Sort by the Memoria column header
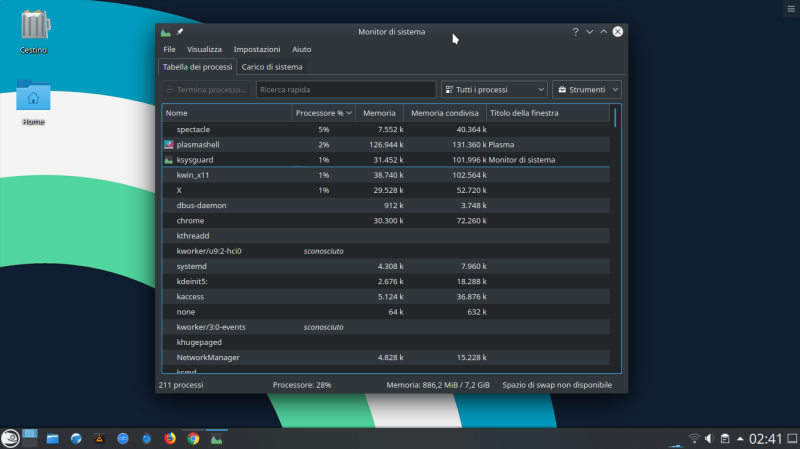 (x=379, y=113)
